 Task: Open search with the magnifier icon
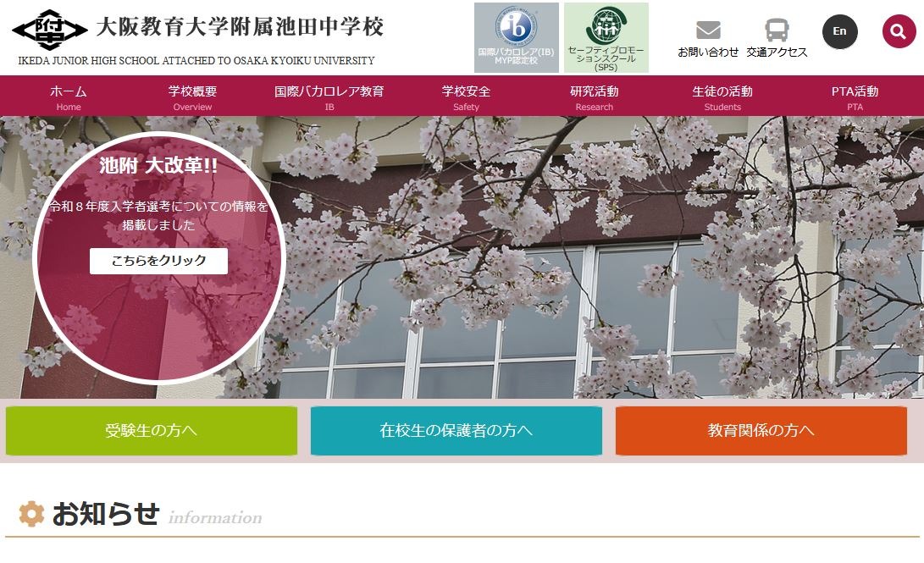pyautogui.click(x=899, y=31)
